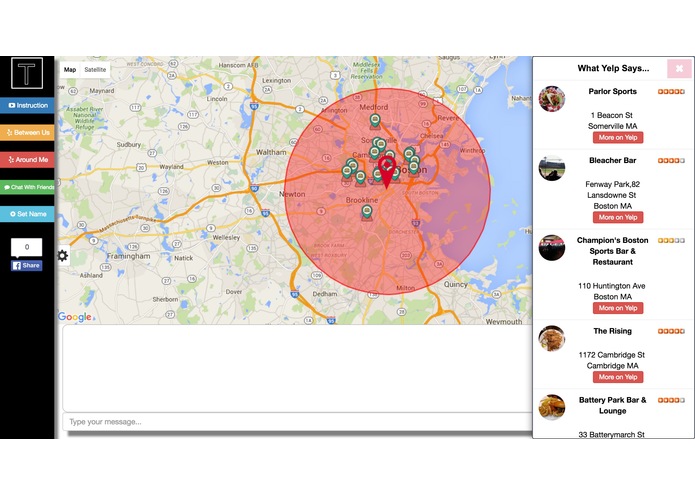Click Parlor Sports thumbnail photo
This screenshot has width=695, height=494.
coord(552,99)
